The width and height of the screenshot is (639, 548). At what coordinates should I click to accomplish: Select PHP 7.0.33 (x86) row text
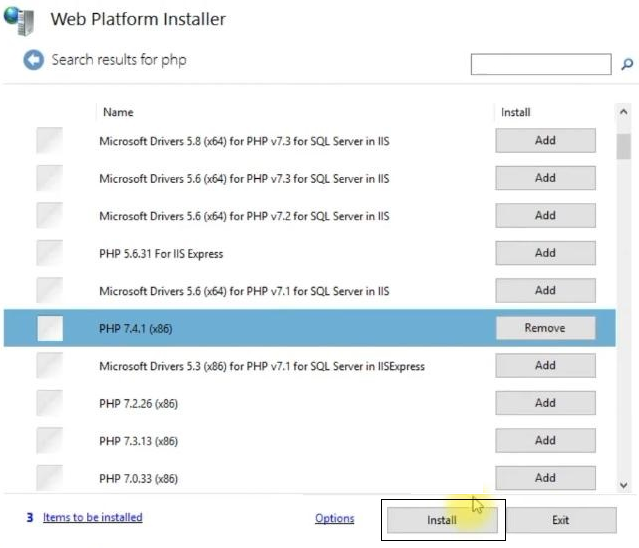point(139,479)
